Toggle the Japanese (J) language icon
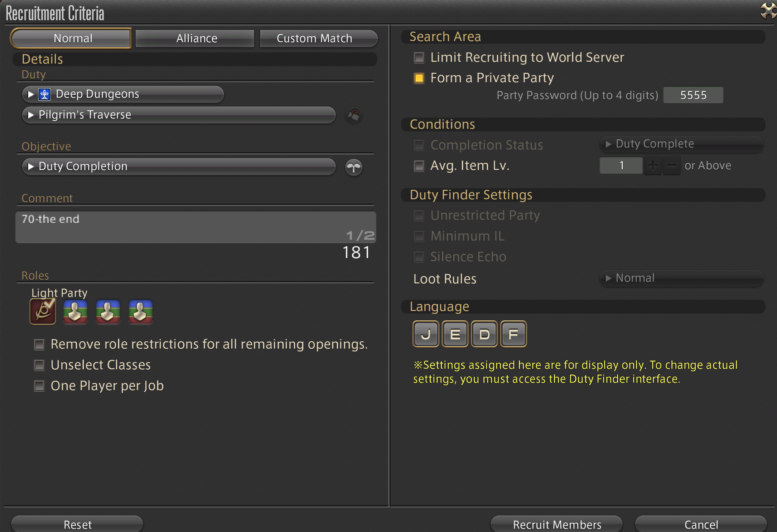Screen dimensions: 777x532 click(425, 334)
